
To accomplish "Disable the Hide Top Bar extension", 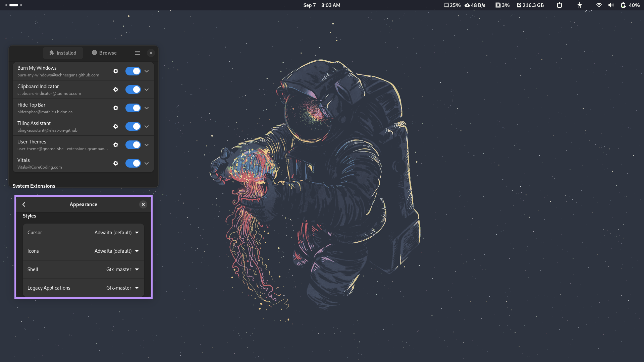I will (133, 108).
